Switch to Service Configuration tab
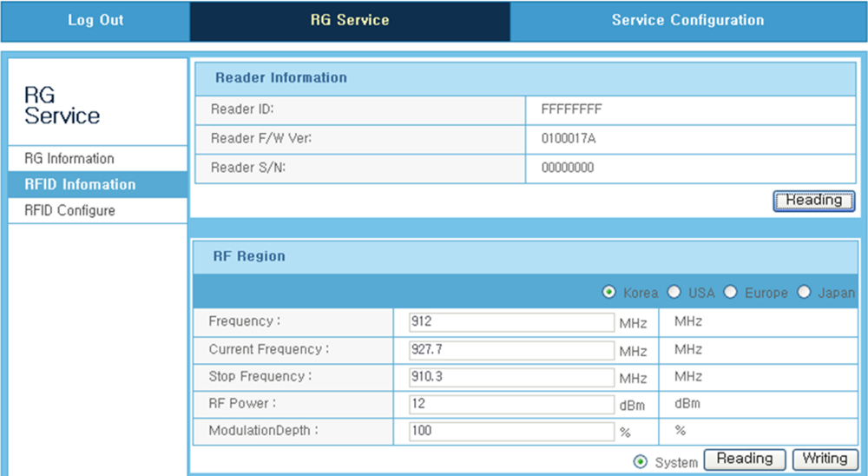The height and width of the screenshot is (476, 868). (687, 20)
